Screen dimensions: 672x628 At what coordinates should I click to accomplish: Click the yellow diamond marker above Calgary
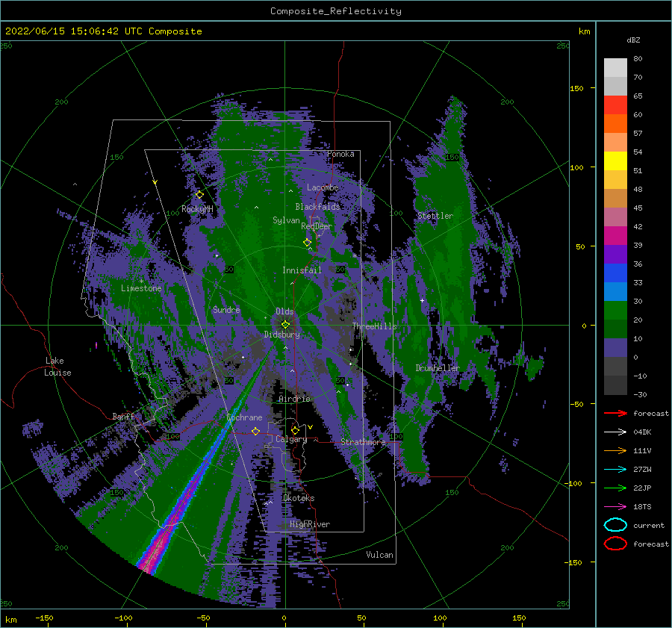point(295,430)
